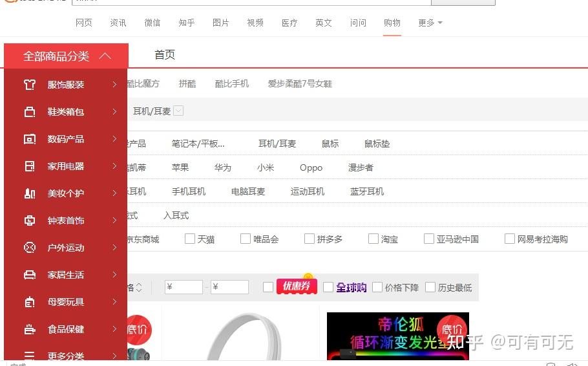Click the home living sofa icon
Image resolution: width=588 pixels, height=366 pixels.
coord(30,275)
